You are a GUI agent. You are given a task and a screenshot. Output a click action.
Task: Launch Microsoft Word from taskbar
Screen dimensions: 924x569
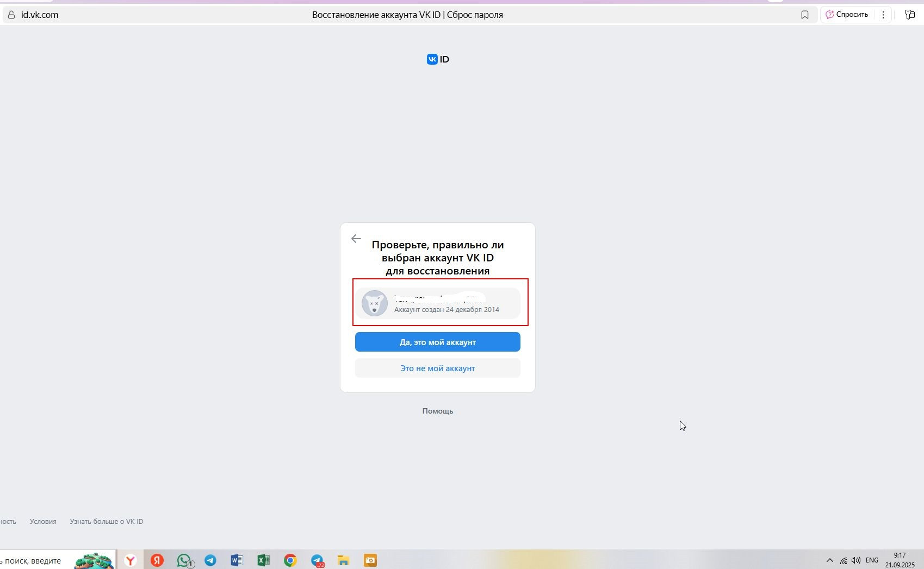coord(237,560)
